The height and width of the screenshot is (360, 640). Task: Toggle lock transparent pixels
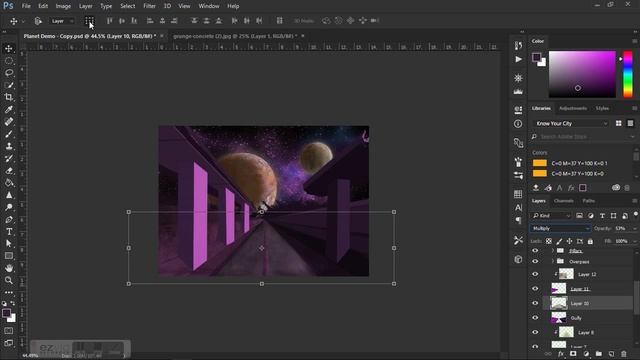(549, 241)
